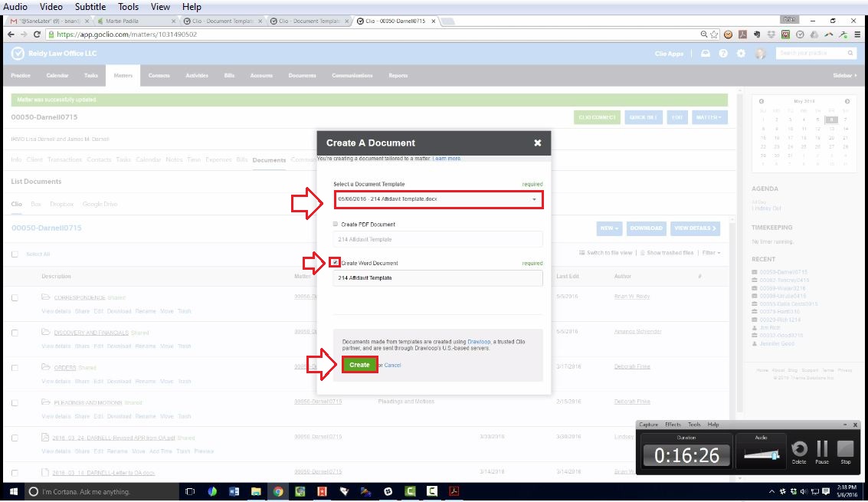
Task: Close the Create A Document dialog
Action: 537,143
